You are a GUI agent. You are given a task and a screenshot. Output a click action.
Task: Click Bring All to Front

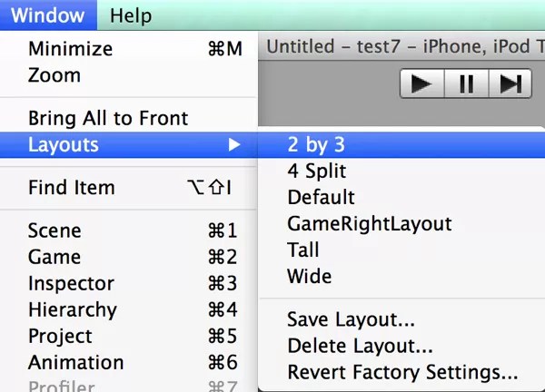[x=108, y=118]
